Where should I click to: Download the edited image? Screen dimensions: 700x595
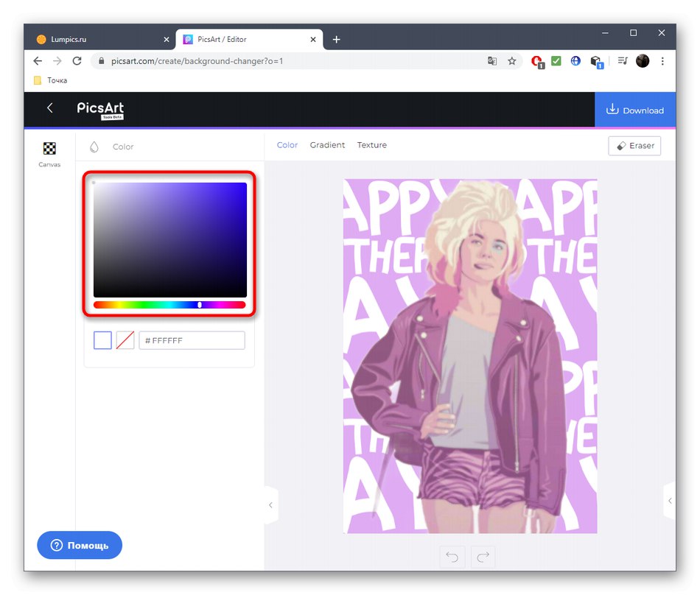635,110
